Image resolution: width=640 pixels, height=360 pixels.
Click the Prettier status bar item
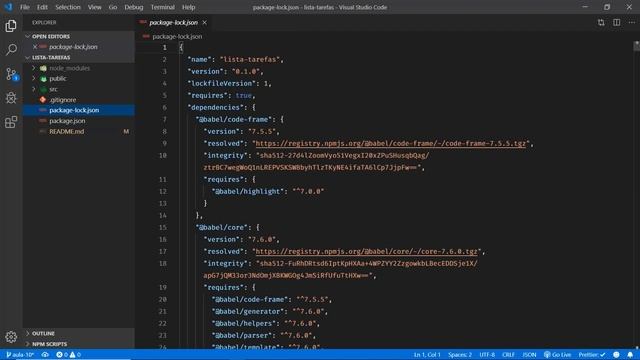tap(591, 355)
